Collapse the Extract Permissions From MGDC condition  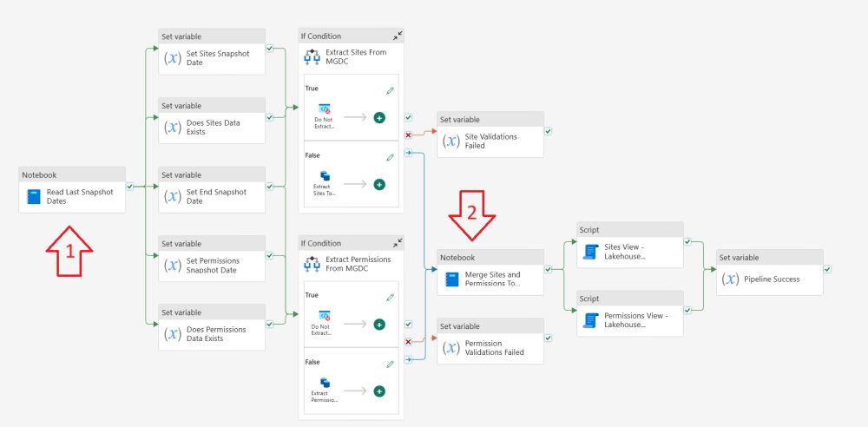[x=398, y=243]
